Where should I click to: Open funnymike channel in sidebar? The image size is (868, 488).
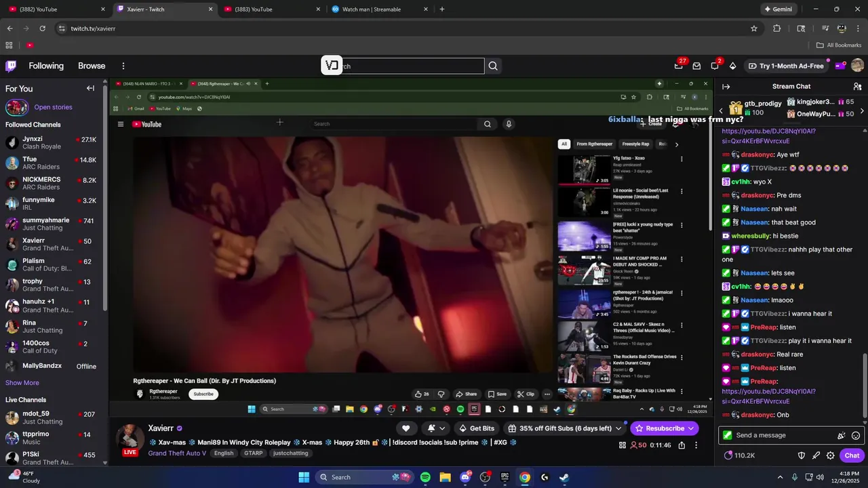click(x=53, y=203)
